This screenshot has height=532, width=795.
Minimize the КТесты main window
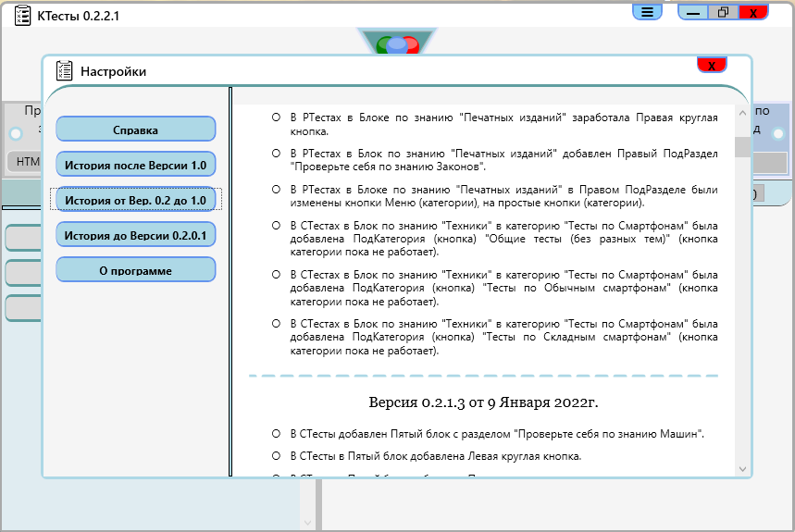click(693, 12)
